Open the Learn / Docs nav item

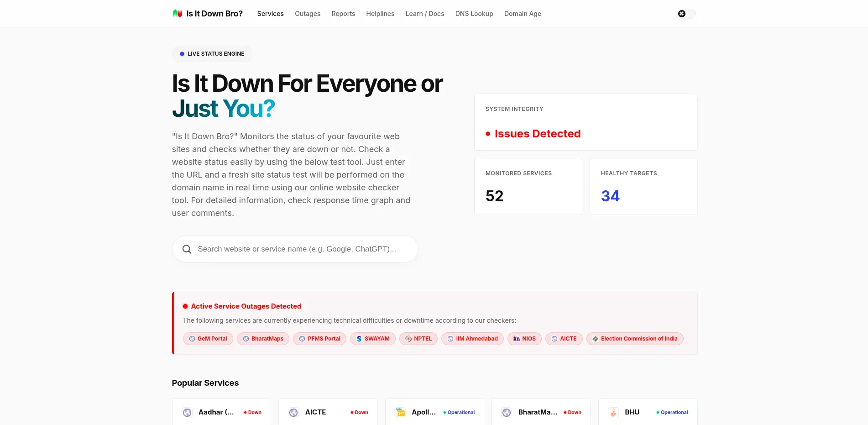[425, 14]
